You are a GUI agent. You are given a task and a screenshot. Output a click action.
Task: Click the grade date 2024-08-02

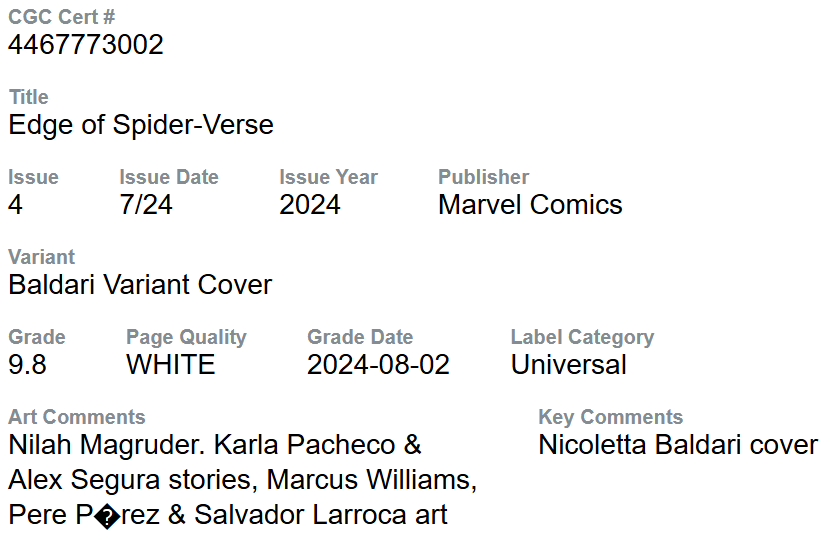point(378,365)
